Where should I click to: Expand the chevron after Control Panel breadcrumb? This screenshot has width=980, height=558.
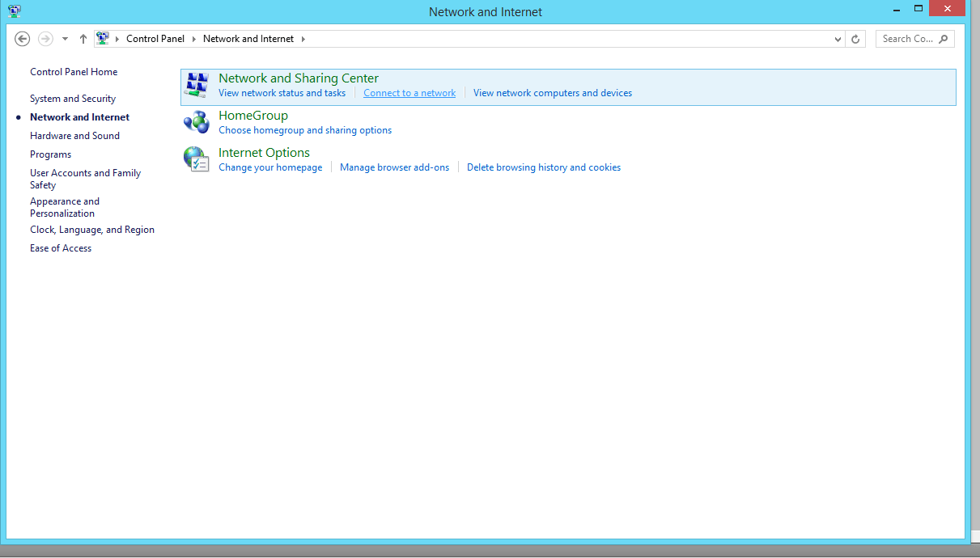194,39
